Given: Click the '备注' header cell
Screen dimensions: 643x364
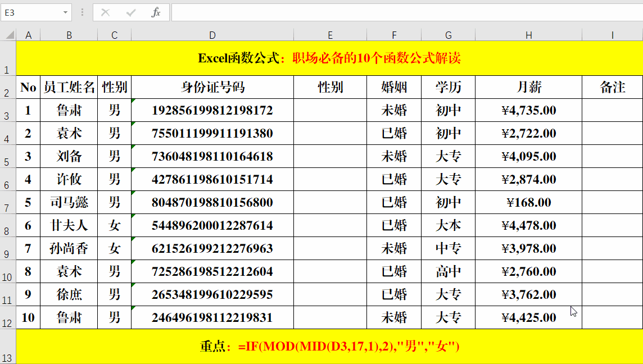Looking at the screenshot, I should coord(613,87).
